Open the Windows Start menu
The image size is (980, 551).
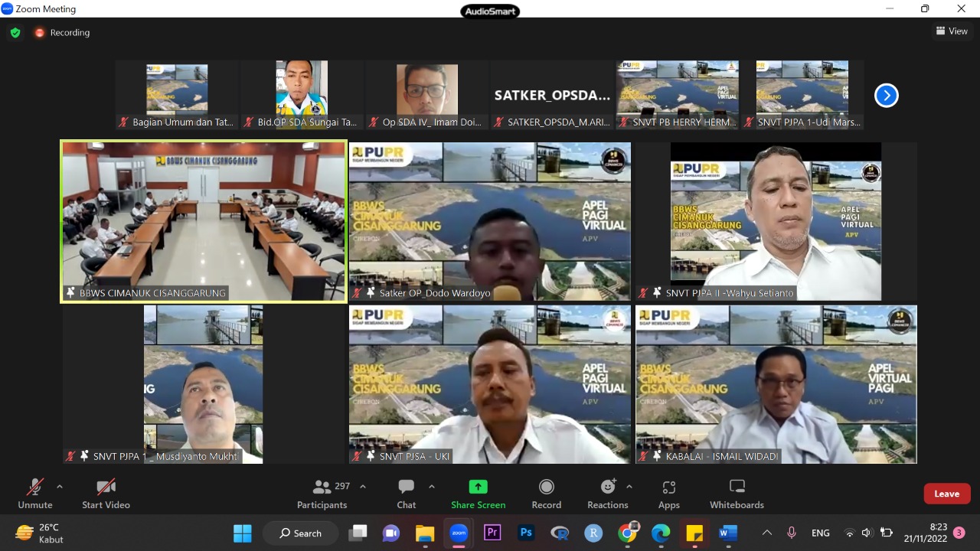pyautogui.click(x=242, y=533)
